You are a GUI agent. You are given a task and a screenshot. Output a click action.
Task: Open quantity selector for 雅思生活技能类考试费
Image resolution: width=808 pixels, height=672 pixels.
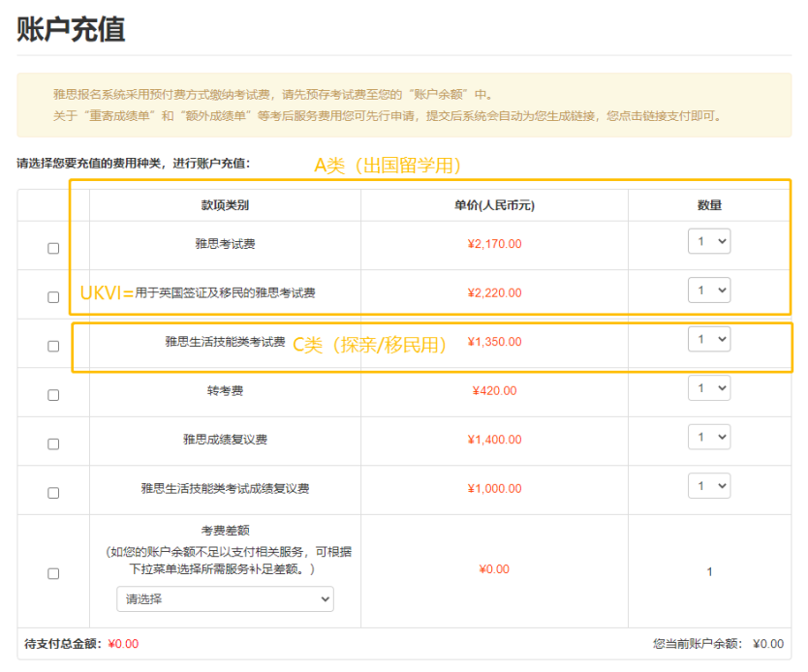click(x=708, y=339)
